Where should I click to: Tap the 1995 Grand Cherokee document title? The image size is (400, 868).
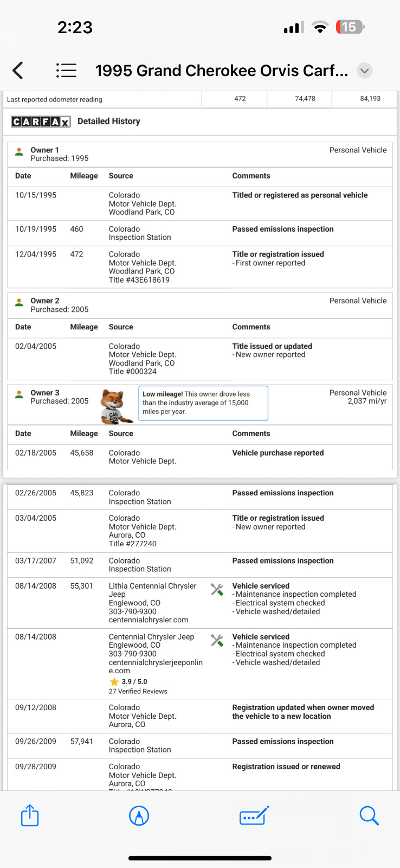222,71
